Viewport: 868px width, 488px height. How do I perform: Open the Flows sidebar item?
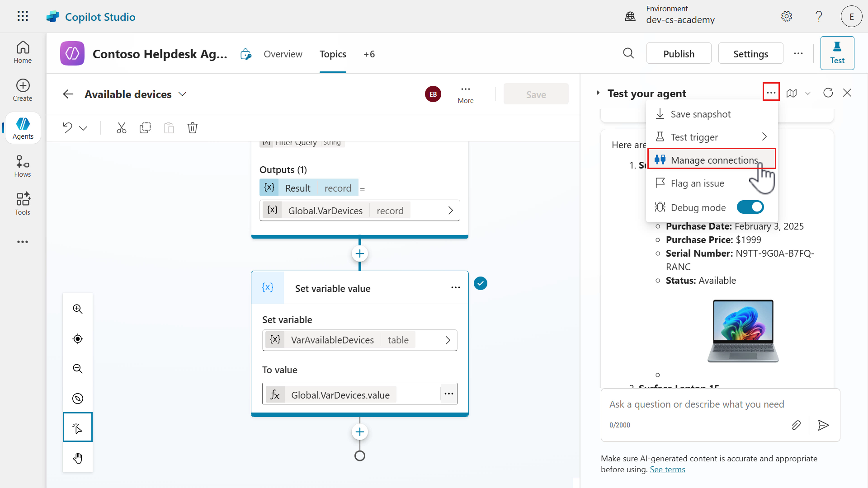(x=23, y=166)
